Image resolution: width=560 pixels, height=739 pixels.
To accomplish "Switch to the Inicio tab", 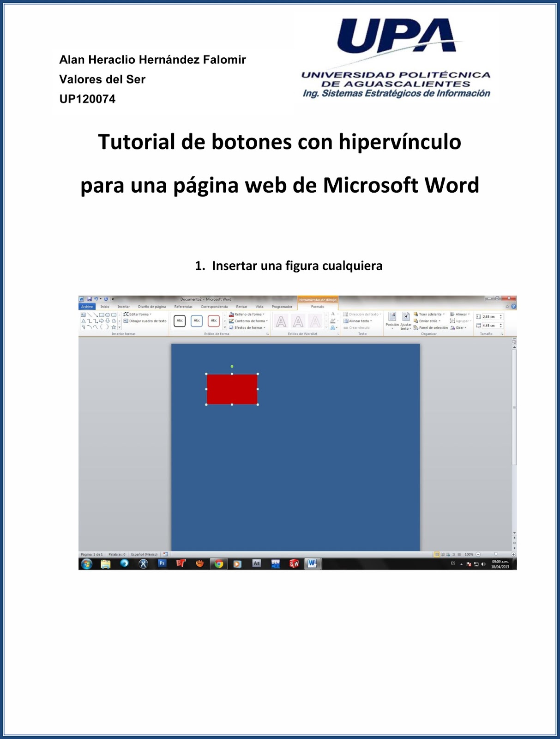I will (105, 307).
